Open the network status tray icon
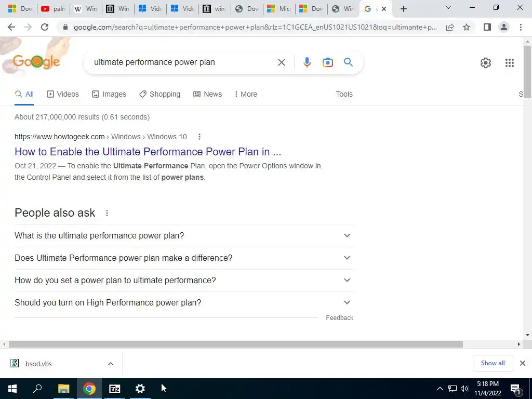 pos(453,389)
